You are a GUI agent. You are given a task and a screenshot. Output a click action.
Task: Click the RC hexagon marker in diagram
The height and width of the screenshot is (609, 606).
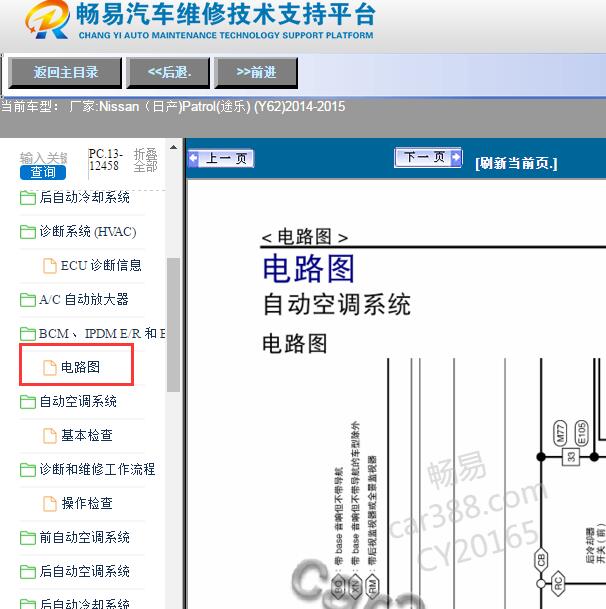tap(558, 583)
